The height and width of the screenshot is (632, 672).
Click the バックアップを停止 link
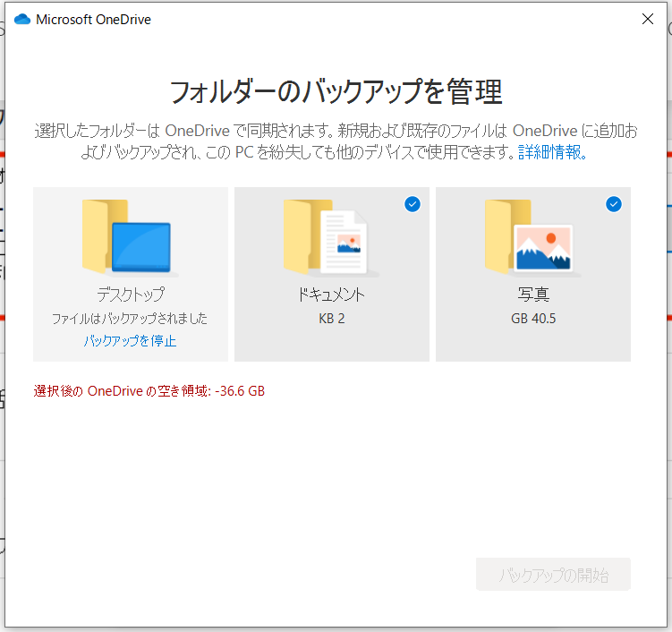coord(131,341)
